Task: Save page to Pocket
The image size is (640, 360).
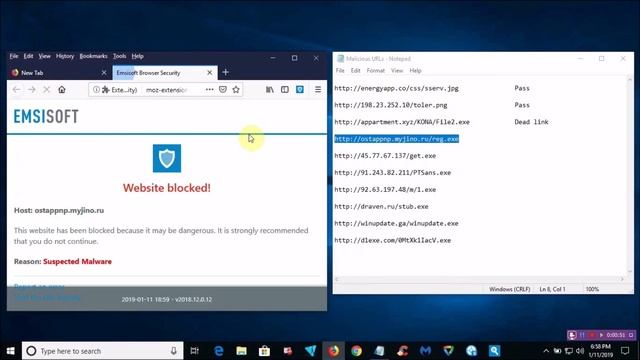Action: pyautogui.click(x=223, y=89)
